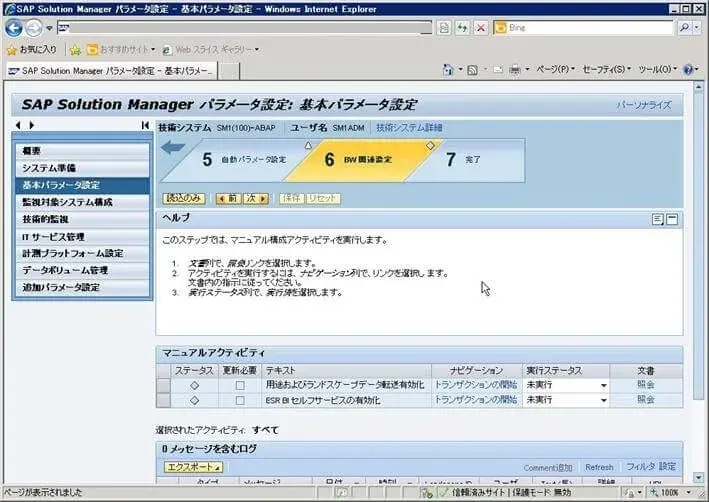Click the browser address bar field
Image resolution: width=709 pixels, height=502 pixels.
click(x=245, y=28)
